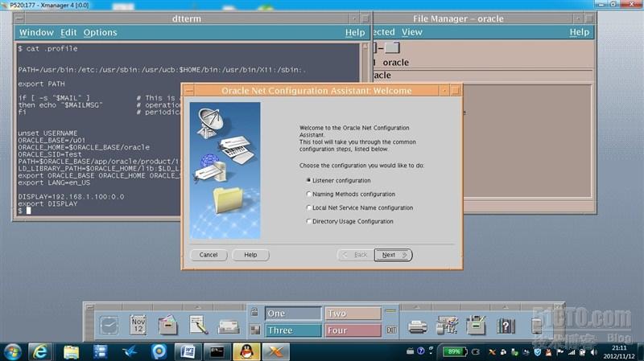Switch to workspace One
Screen dimensions: 644x361
(x=293, y=314)
